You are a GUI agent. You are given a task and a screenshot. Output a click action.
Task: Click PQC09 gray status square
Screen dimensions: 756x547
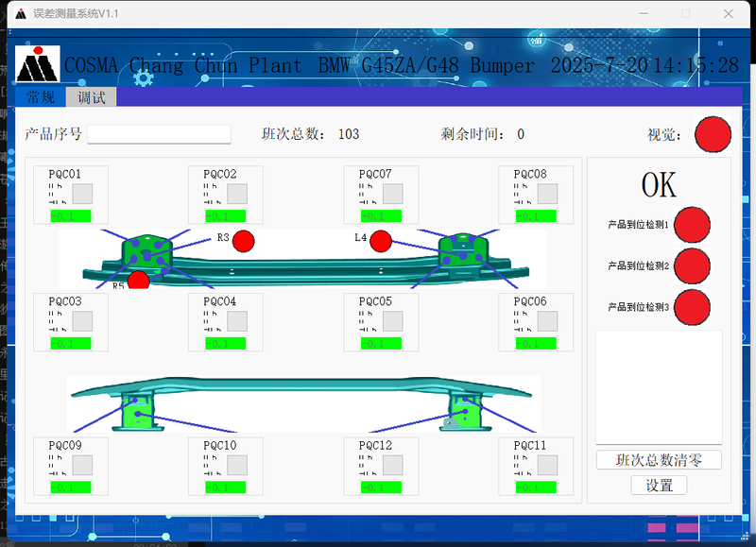pos(82,465)
